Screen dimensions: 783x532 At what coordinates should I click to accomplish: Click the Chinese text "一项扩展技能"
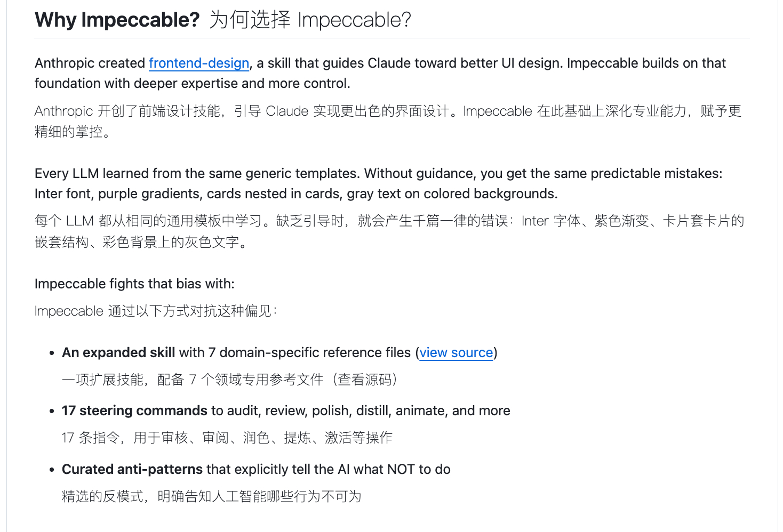tap(103, 380)
